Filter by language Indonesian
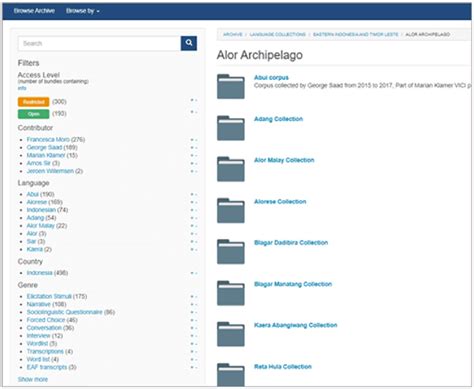474x389 pixels. coord(41,210)
